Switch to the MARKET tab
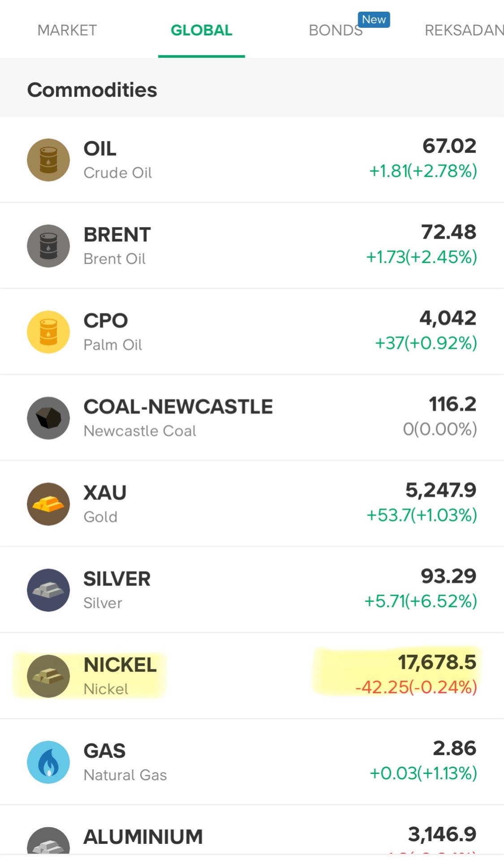 67,30
